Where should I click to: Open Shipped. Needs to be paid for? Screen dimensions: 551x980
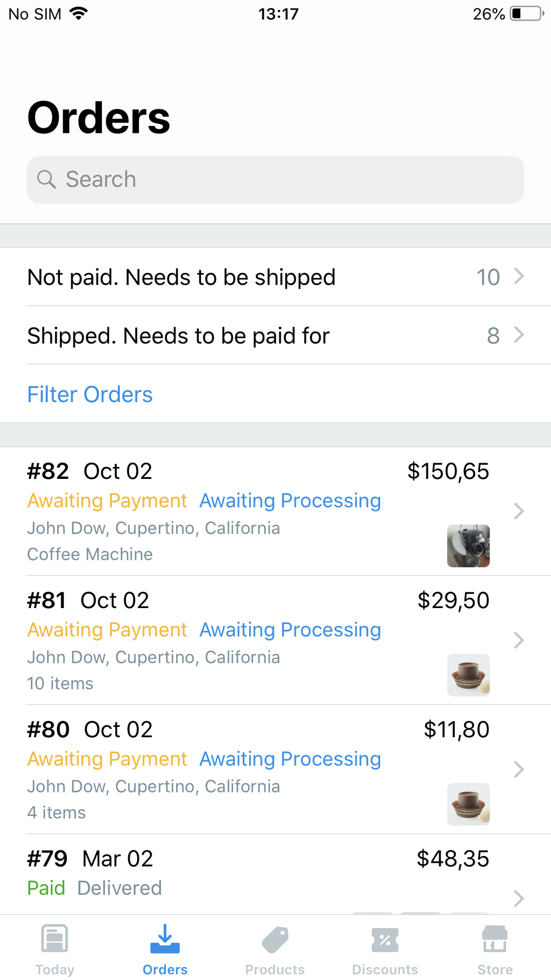(x=178, y=336)
